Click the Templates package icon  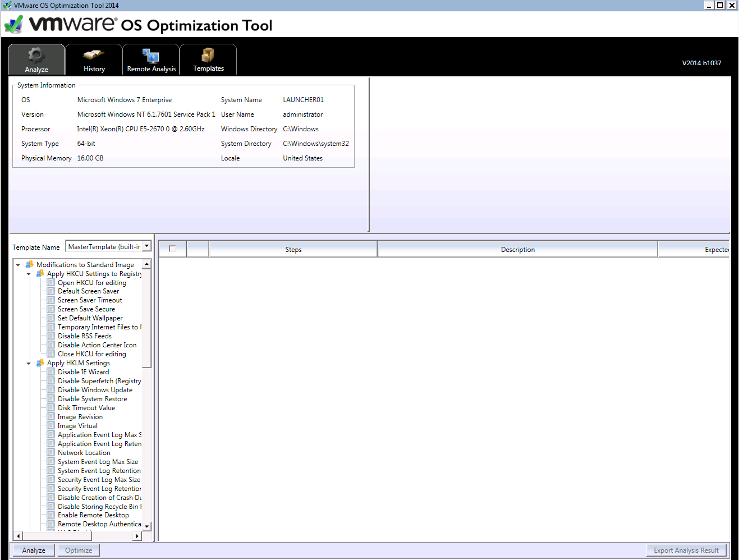pos(208,53)
